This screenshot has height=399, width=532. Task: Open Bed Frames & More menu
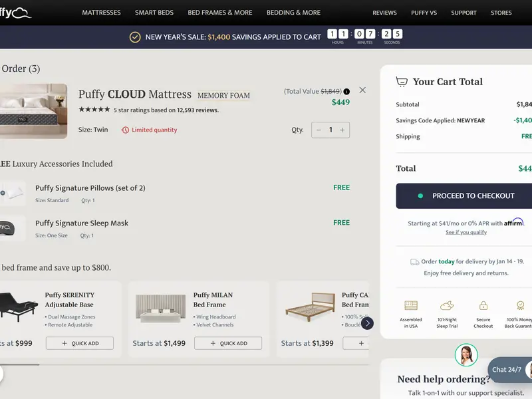pyautogui.click(x=220, y=13)
